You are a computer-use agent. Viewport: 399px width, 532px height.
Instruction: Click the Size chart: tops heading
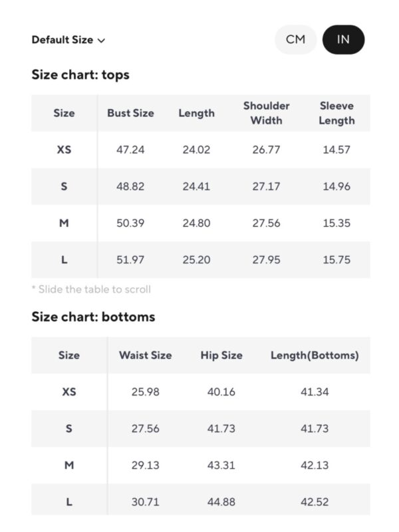80,75
